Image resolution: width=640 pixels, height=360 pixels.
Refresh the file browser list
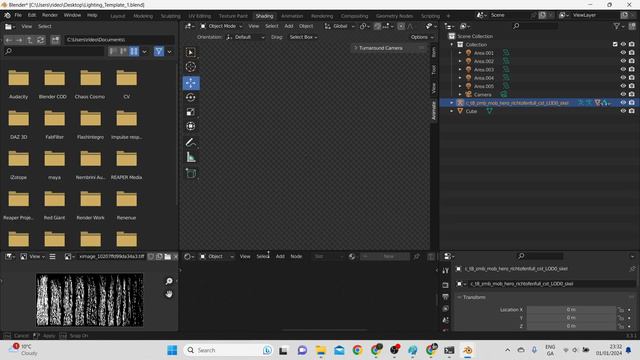(40, 40)
